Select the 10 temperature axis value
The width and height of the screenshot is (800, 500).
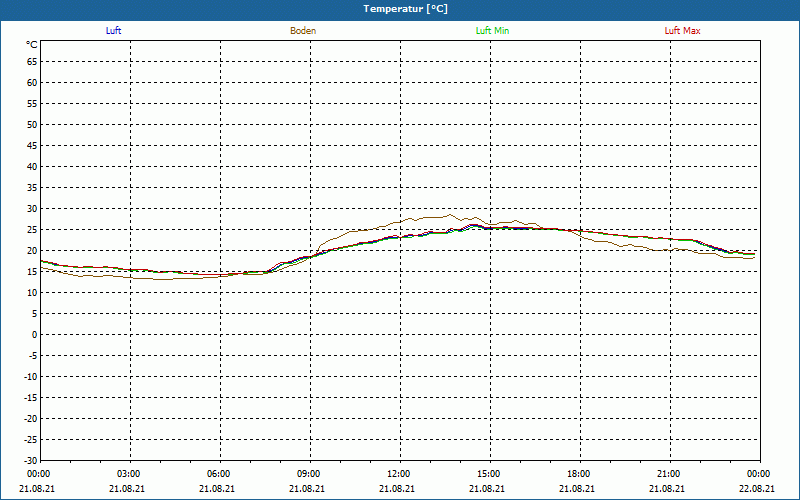pyautogui.click(x=32, y=293)
